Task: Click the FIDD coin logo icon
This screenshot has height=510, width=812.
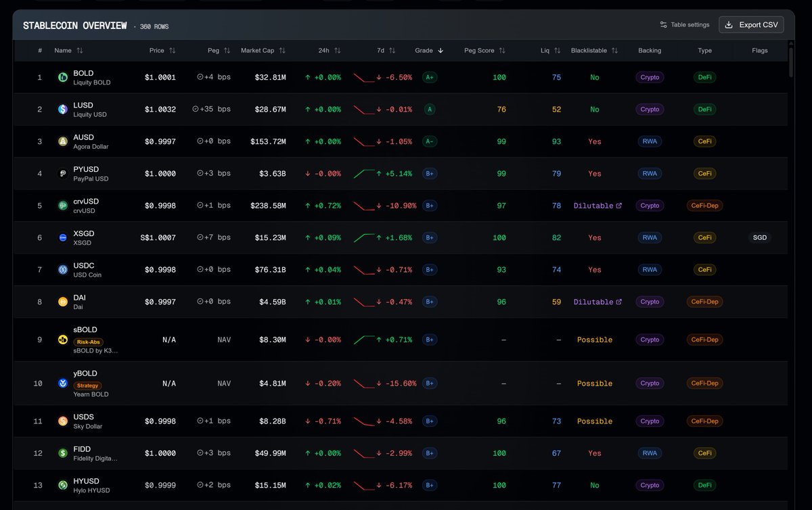Action: [62, 453]
